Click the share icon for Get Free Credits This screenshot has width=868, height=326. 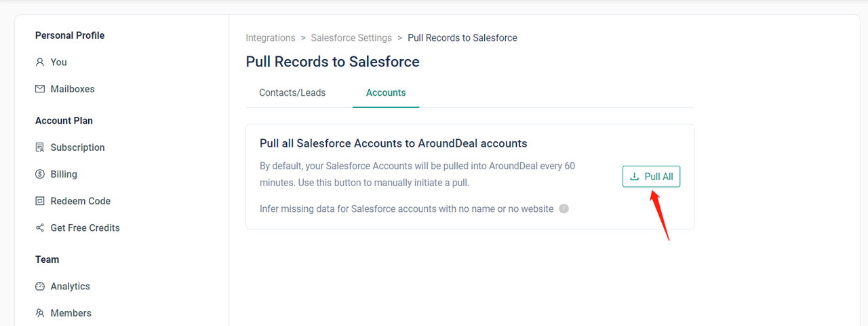[40, 228]
